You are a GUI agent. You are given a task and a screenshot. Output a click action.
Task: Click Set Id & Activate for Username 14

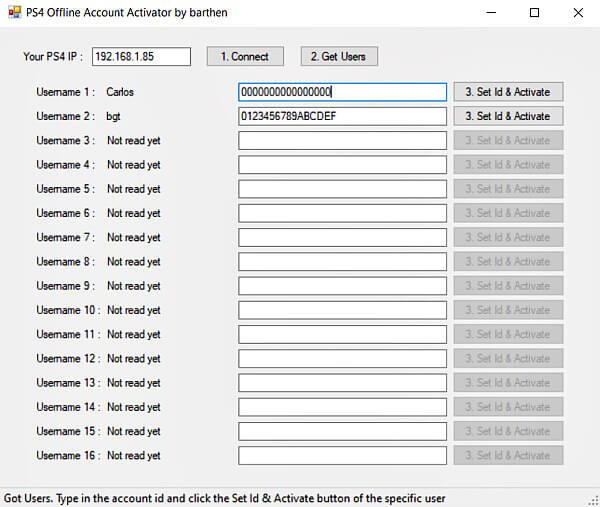point(508,407)
